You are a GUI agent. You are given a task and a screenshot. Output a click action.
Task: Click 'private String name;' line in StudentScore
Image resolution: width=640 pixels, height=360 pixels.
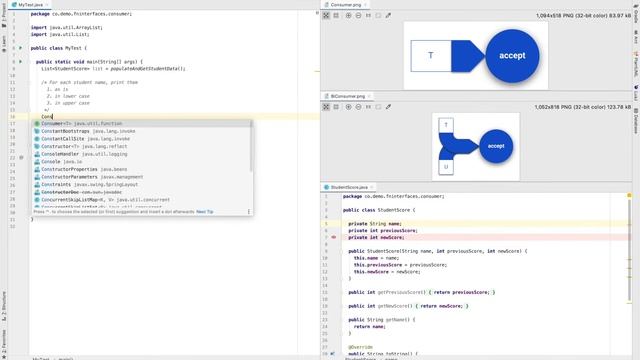[375, 224]
